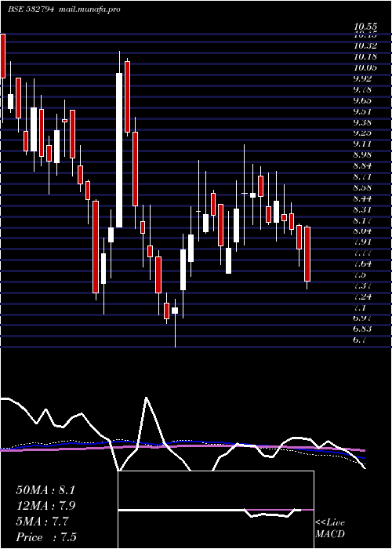392x549 pixels.
Task: Click the 8.04 price axis label
Action: click(364, 231)
